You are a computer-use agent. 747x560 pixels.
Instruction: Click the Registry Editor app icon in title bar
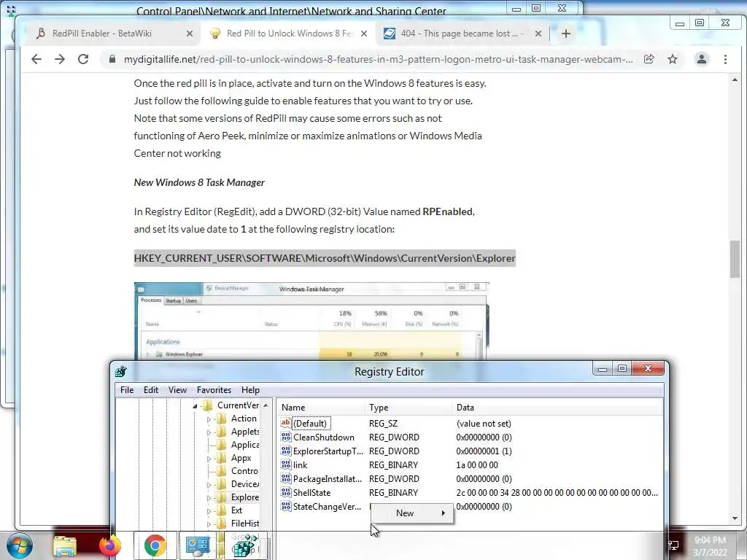click(x=121, y=371)
